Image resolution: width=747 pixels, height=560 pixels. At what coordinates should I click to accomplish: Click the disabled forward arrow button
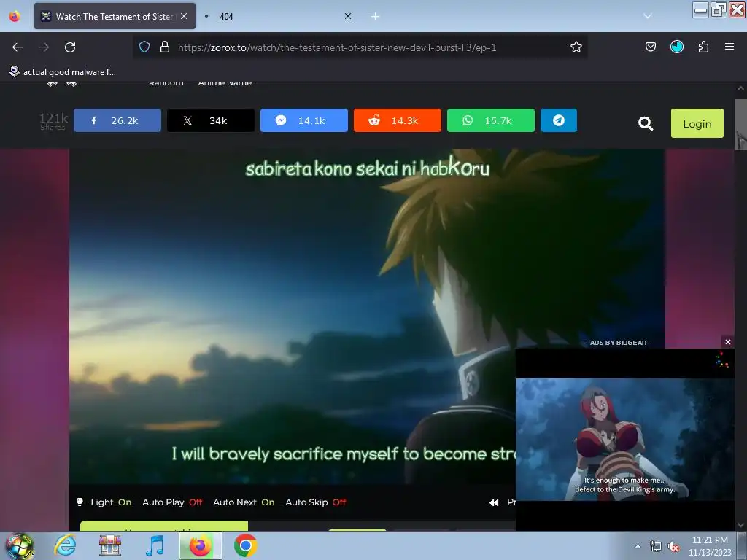click(x=44, y=47)
